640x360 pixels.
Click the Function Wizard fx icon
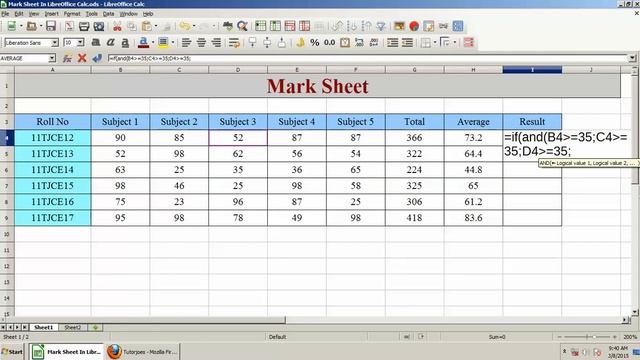(67, 58)
